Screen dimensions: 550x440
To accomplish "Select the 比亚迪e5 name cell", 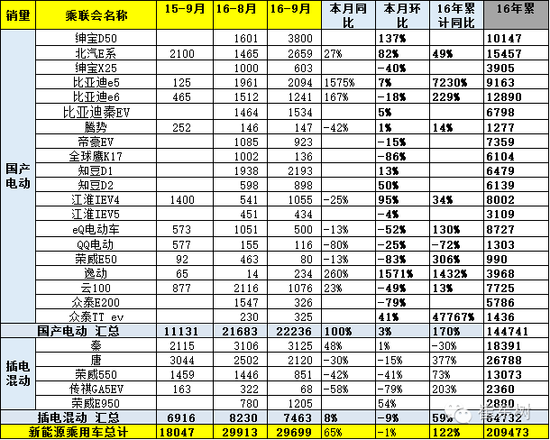I will coord(96,82).
